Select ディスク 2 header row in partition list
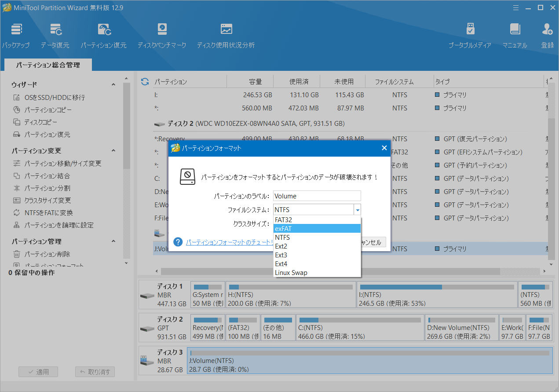The image size is (559, 392). click(x=350, y=124)
